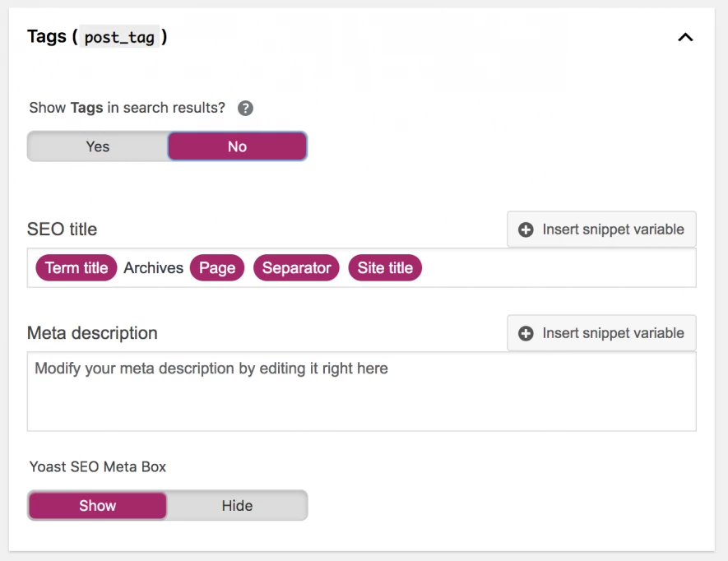Click the SEO title field label
Viewport: 728px width, 561px height.
click(62, 229)
